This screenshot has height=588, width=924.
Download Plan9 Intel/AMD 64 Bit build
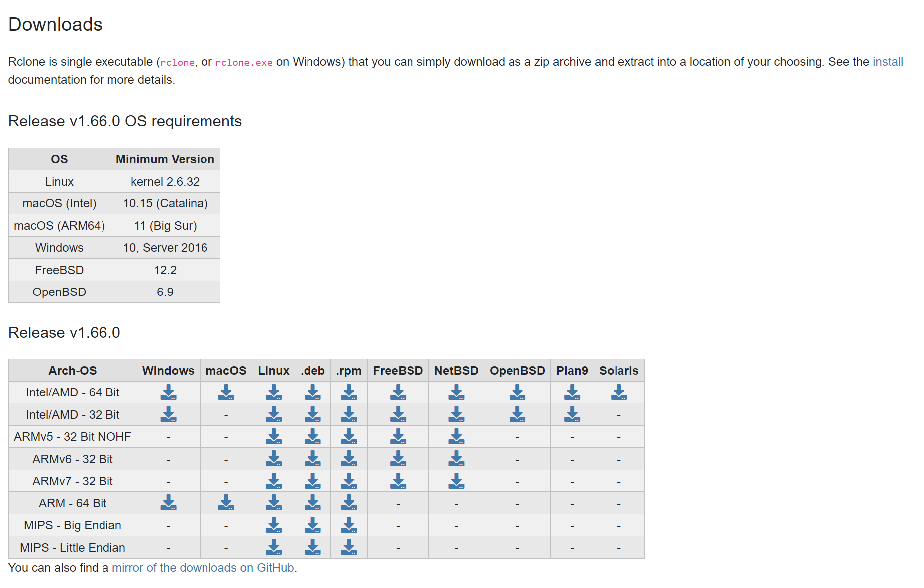[572, 392]
